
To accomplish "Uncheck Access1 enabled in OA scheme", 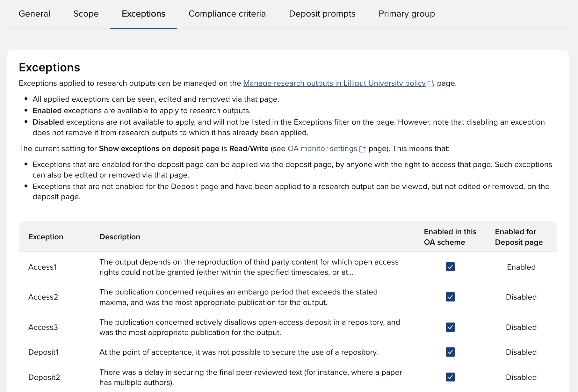I will coord(450,267).
